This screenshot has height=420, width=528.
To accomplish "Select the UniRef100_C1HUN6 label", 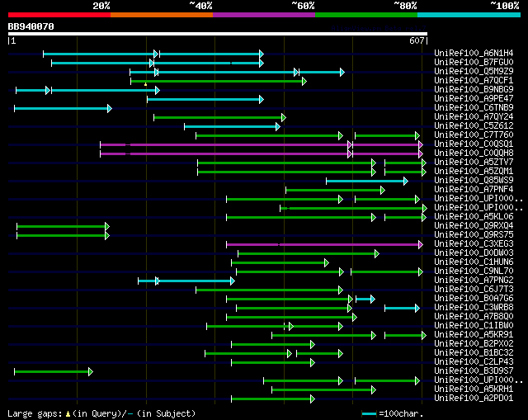I will point(474,262).
